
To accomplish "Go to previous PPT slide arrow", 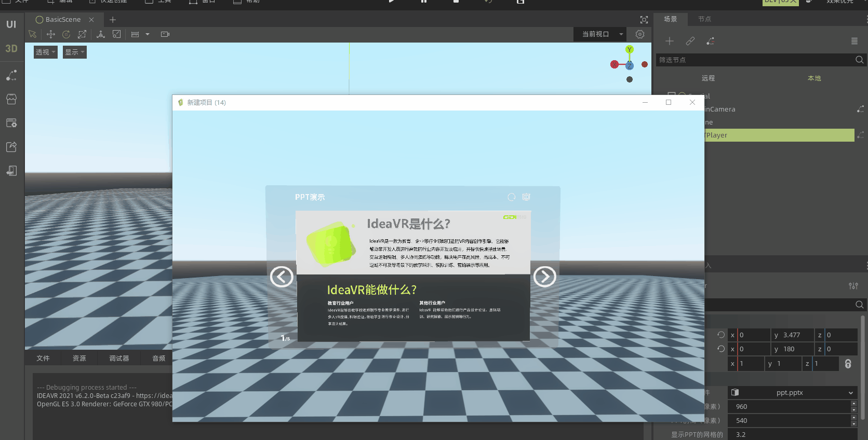I will (x=282, y=277).
